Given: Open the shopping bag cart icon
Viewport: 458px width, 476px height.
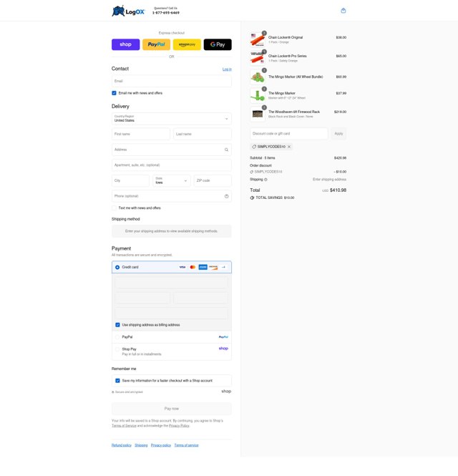Looking at the screenshot, I should [x=343, y=11].
